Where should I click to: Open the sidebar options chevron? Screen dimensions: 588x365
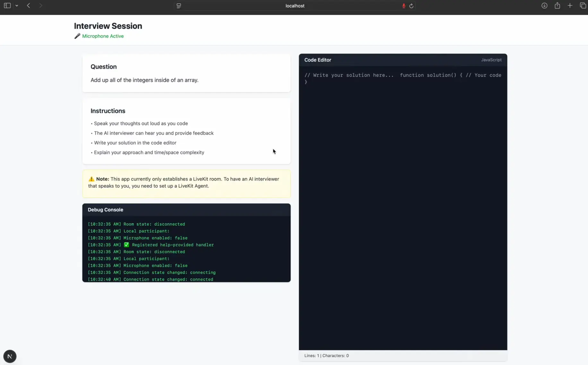17,5
